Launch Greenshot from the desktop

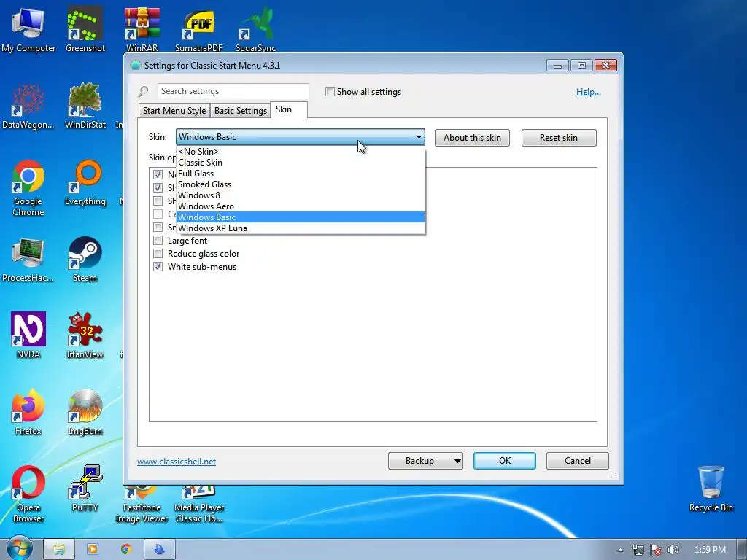pos(85,29)
